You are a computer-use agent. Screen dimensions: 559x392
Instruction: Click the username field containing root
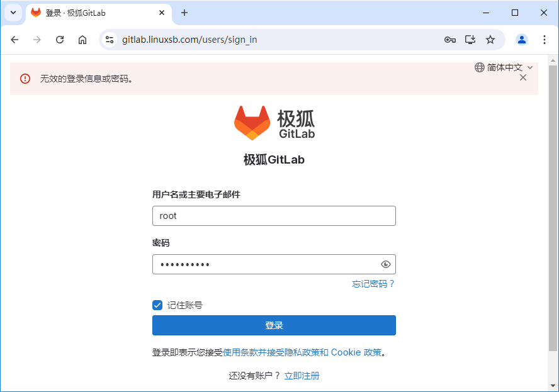tap(274, 216)
